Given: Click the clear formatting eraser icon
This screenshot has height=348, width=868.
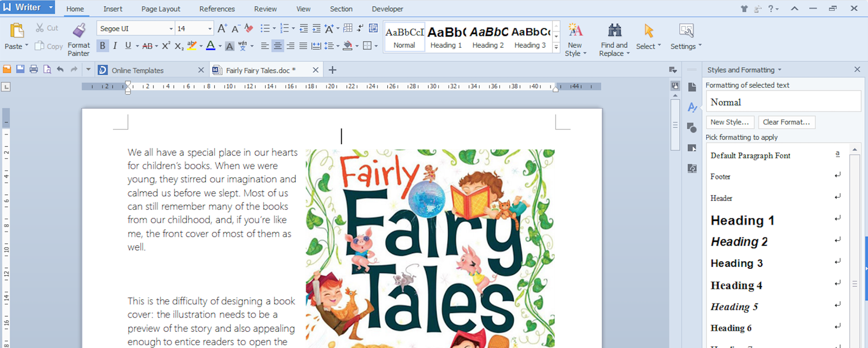Looking at the screenshot, I should coord(248,28).
